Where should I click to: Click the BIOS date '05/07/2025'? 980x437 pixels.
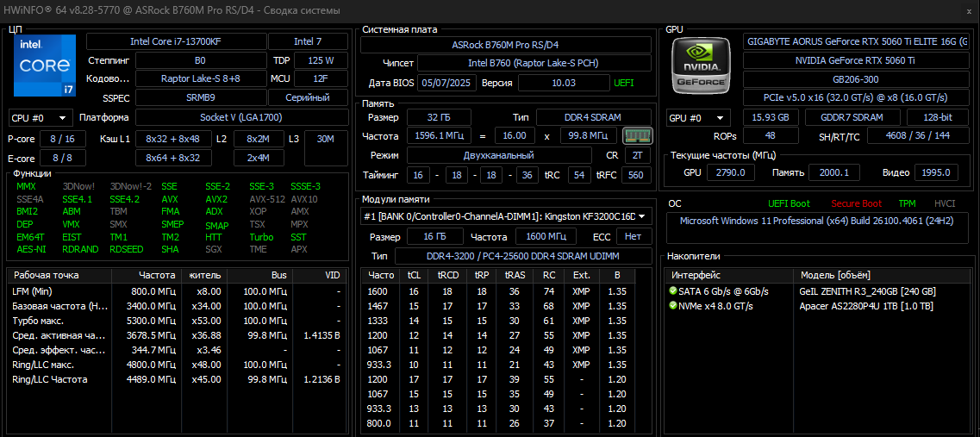click(447, 83)
